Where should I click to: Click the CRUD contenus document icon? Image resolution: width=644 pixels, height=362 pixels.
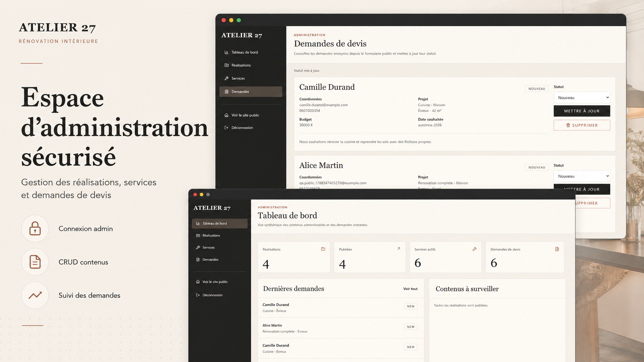(35, 262)
